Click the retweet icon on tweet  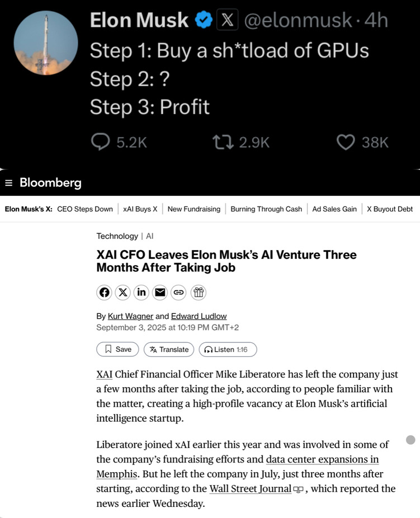pyautogui.click(x=223, y=142)
